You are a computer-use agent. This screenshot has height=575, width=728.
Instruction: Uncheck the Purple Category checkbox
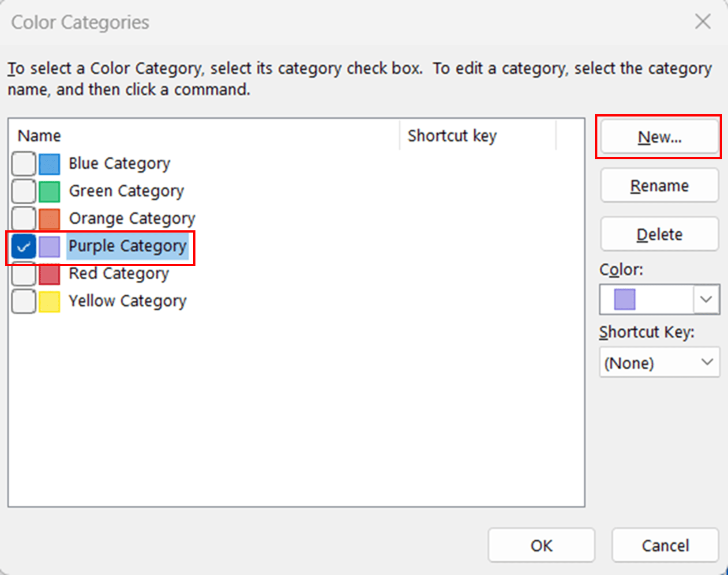click(23, 246)
